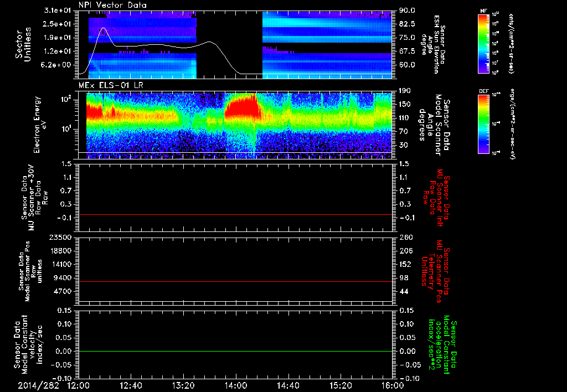The height and width of the screenshot is (392, 567).
Task: Click the '2014/282' date label
Action: coord(38,385)
